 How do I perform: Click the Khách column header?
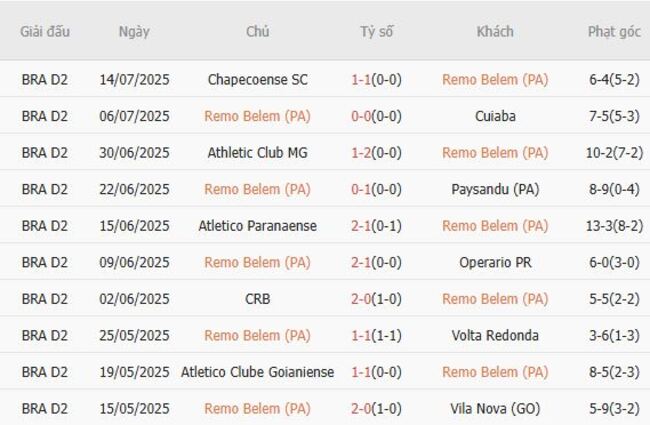[x=495, y=32]
